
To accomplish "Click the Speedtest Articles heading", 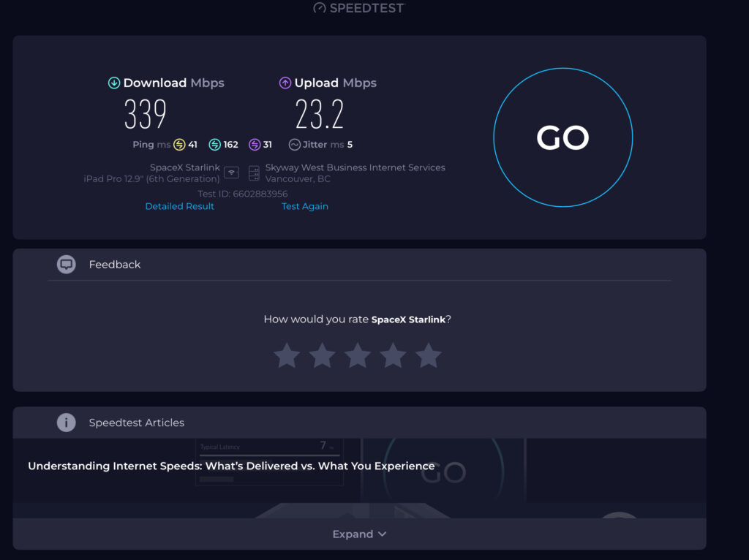I will pyautogui.click(x=137, y=423).
